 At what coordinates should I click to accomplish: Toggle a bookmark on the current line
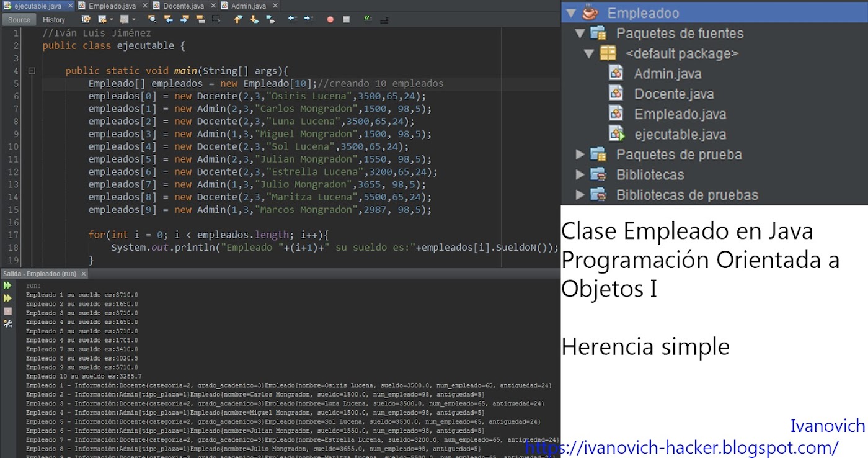pos(269,19)
